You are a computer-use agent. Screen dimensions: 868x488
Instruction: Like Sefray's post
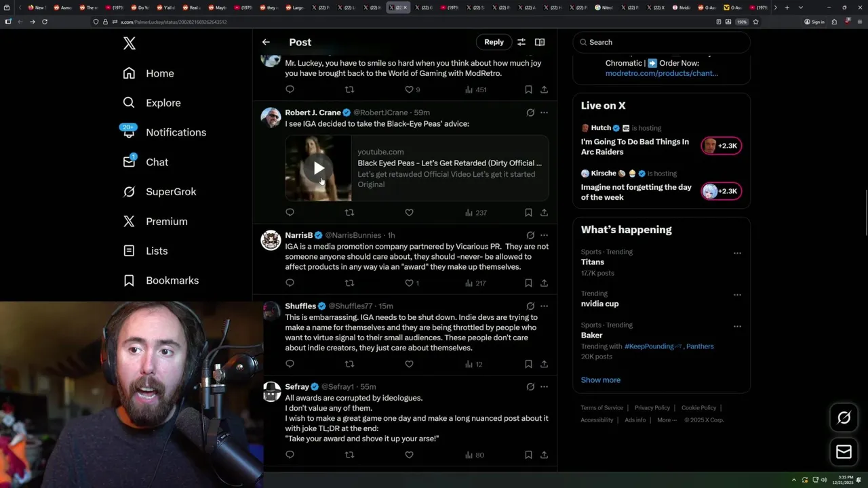click(x=409, y=455)
